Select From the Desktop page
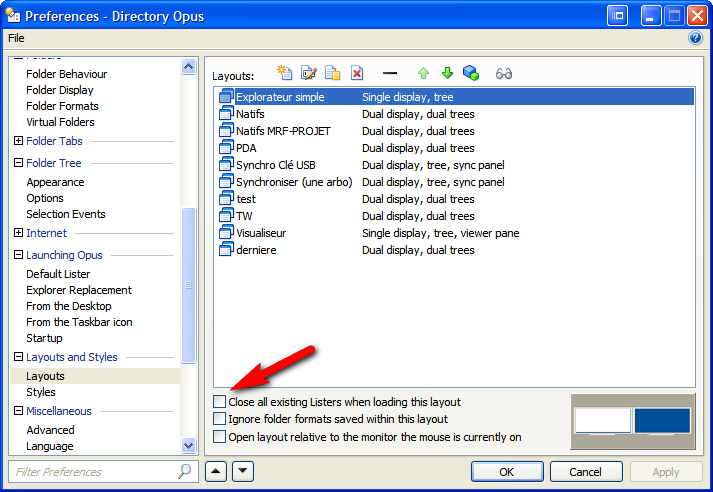Viewport: 713px width, 492px height. (69, 306)
